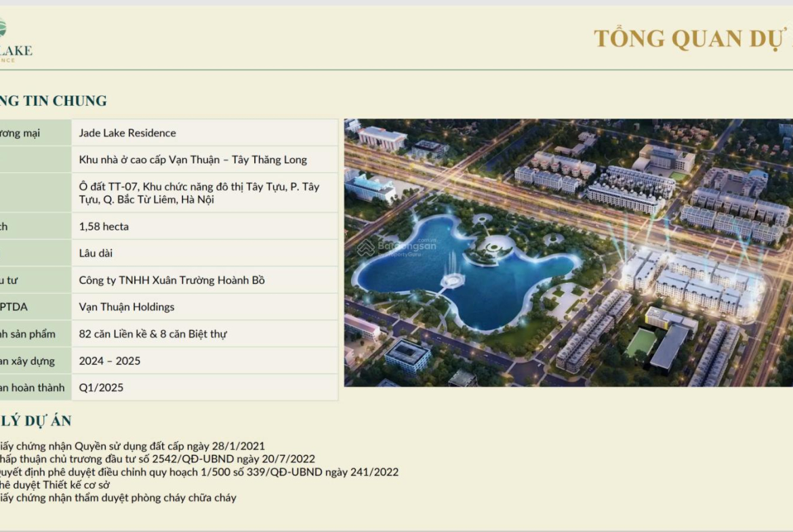Screen dimensions: 793x532
Task: Click the '2024 – 2025' construction period cell
Action: 110,361
